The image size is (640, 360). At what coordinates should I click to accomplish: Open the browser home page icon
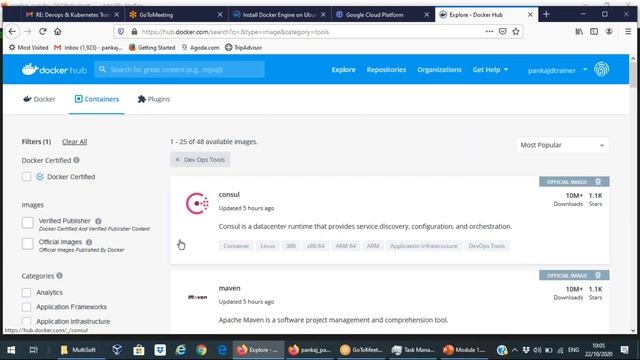[58, 31]
